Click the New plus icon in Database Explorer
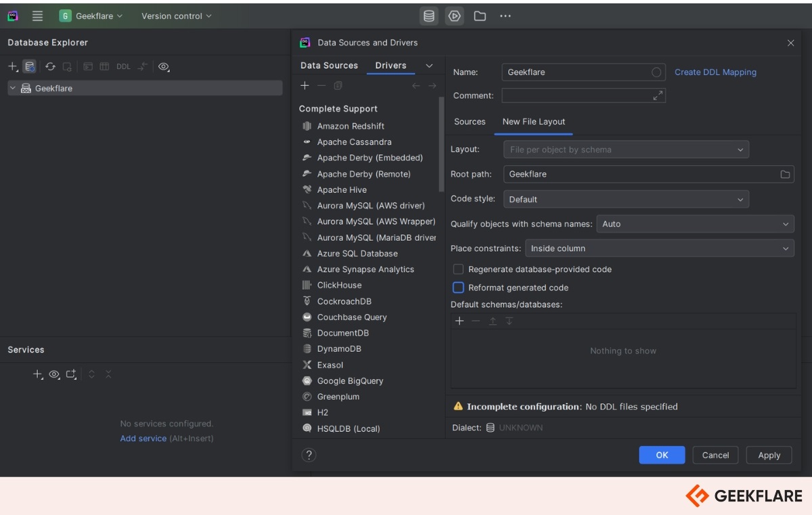812x515 pixels. click(x=12, y=66)
